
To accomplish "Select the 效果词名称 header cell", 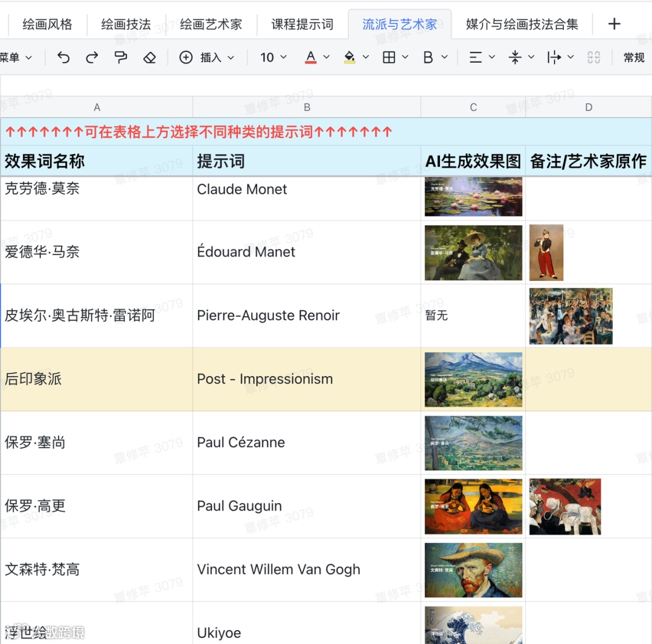I will (x=97, y=161).
